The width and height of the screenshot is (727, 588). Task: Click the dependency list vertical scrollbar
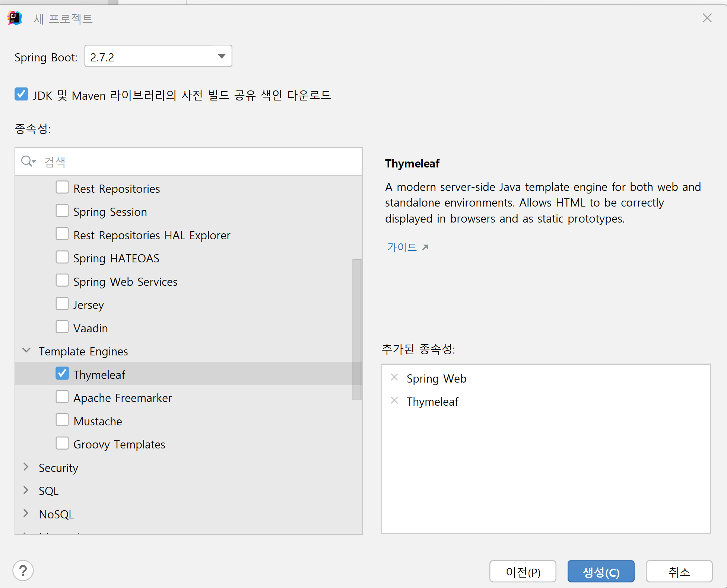click(356, 329)
